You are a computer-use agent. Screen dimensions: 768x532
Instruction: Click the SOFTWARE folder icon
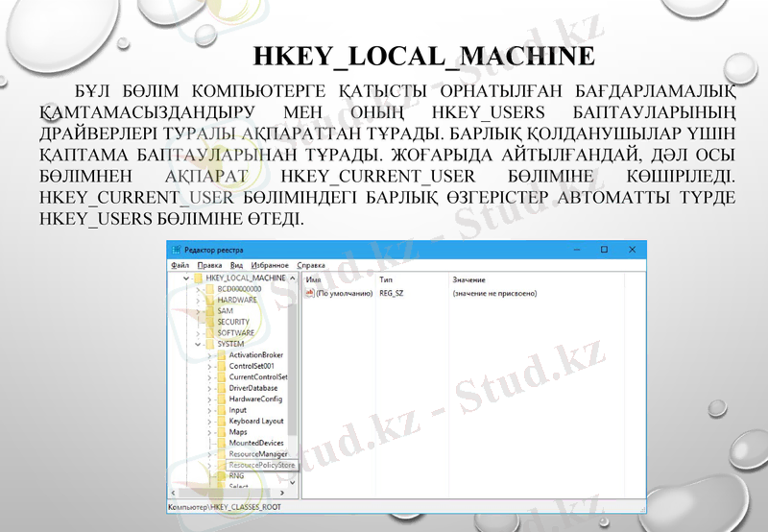(210, 333)
